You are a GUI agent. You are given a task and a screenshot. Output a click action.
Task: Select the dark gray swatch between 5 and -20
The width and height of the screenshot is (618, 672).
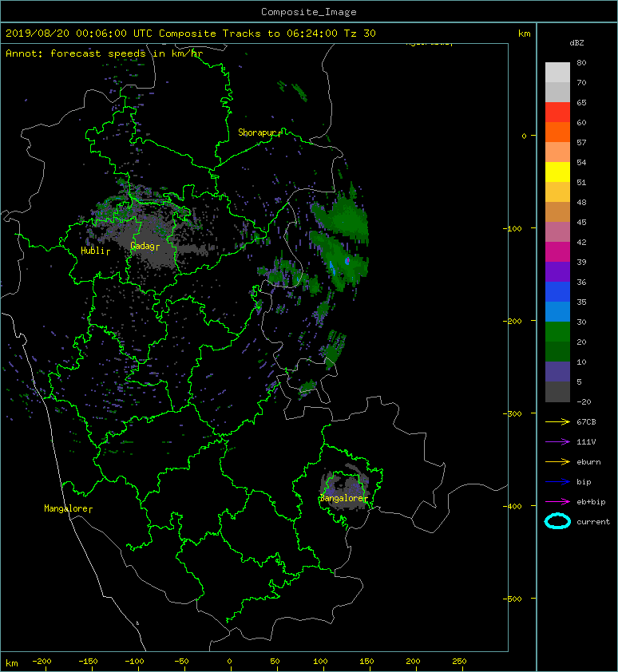click(x=557, y=392)
